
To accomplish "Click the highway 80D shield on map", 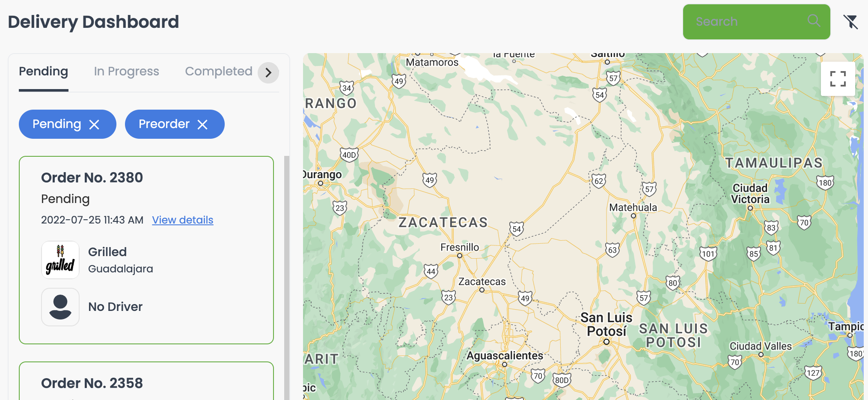I will tap(562, 380).
